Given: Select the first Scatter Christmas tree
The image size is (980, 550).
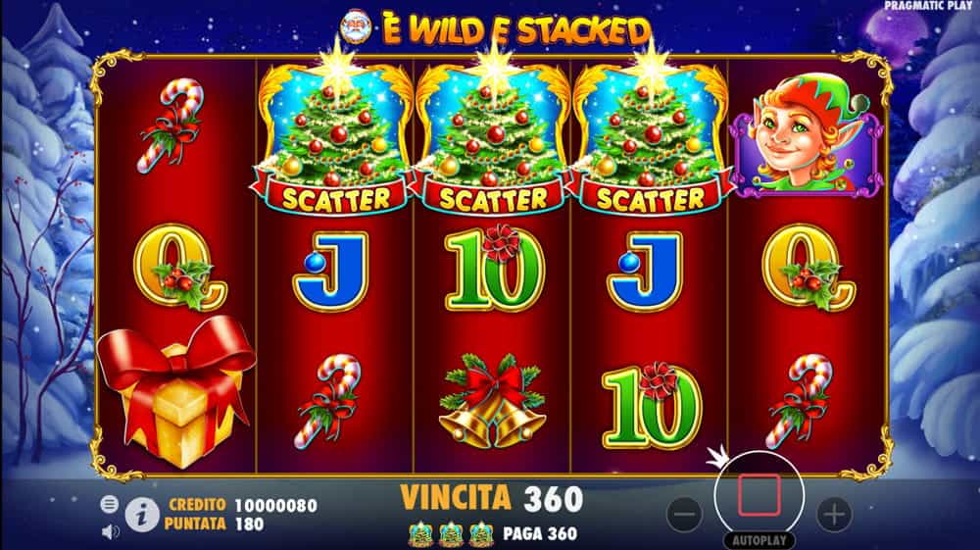Looking at the screenshot, I should click(x=335, y=134).
